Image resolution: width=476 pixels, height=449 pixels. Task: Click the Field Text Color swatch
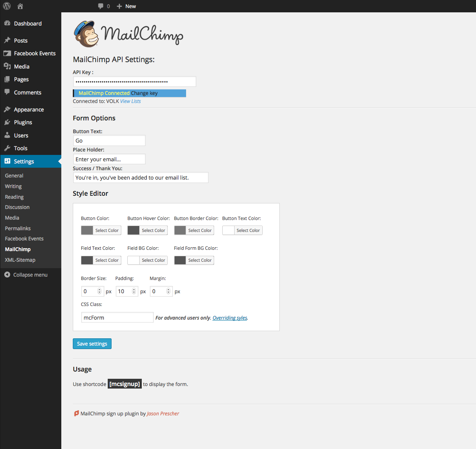pyautogui.click(x=87, y=260)
